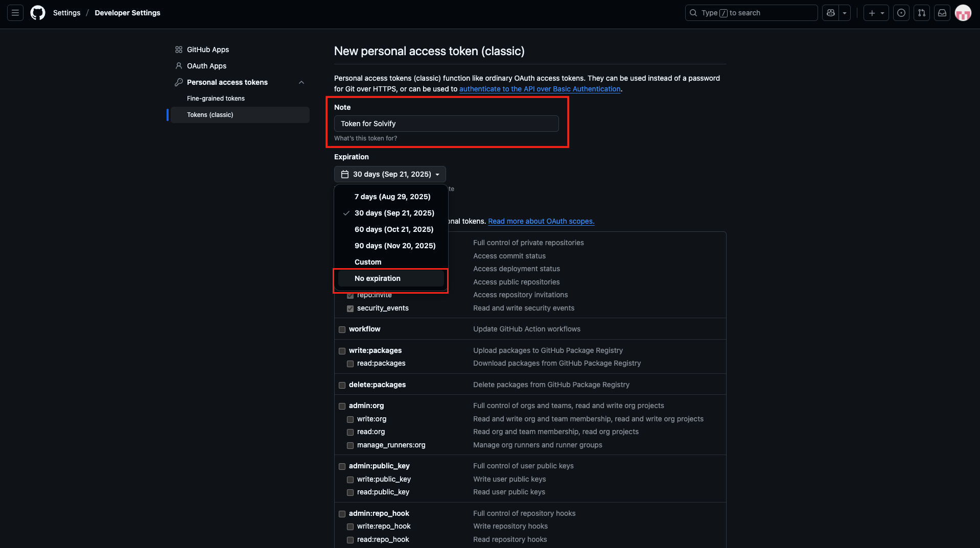Open the issues icon in header
The image size is (980, 548).
(x=901, y=13)
